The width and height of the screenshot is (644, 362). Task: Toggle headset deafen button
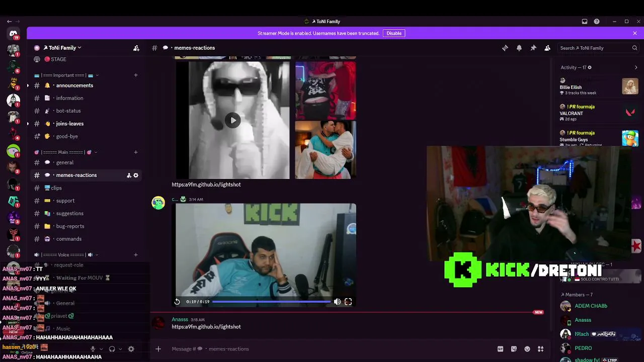[112, 349]
